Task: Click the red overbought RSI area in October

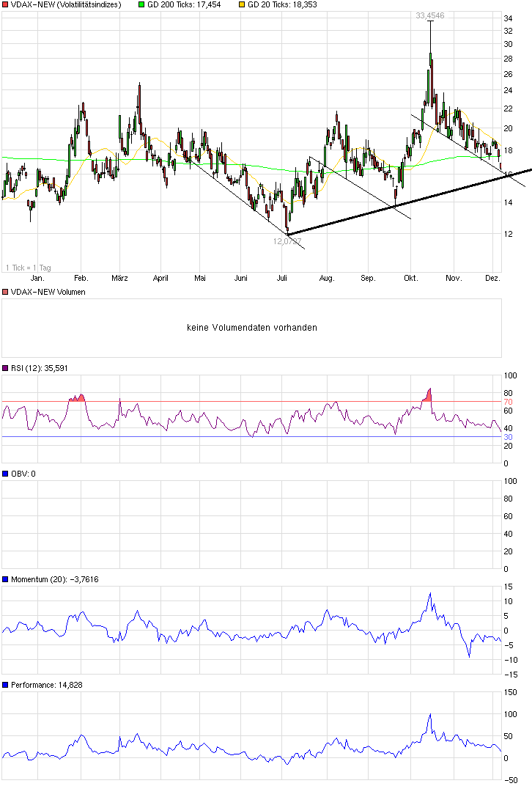Action: [427, 395]
